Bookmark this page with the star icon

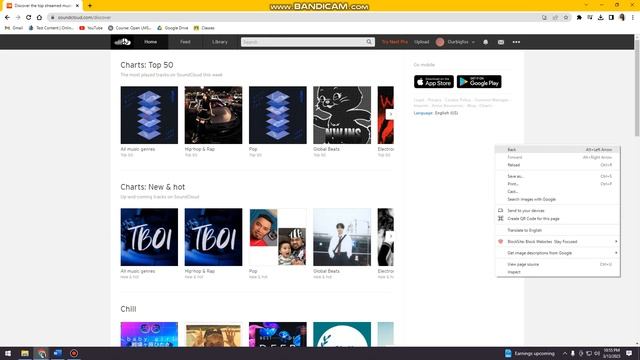tap(566, 18)
